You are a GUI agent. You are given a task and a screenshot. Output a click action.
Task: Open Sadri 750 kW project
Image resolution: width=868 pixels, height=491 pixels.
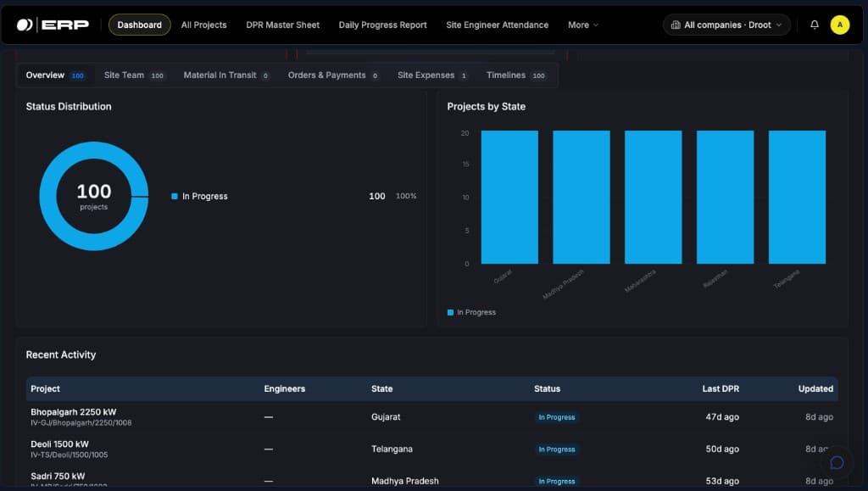[58, 476]
